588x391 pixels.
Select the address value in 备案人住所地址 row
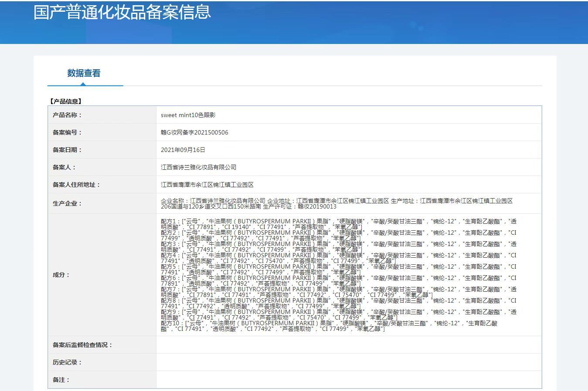[x=207, y=185]
